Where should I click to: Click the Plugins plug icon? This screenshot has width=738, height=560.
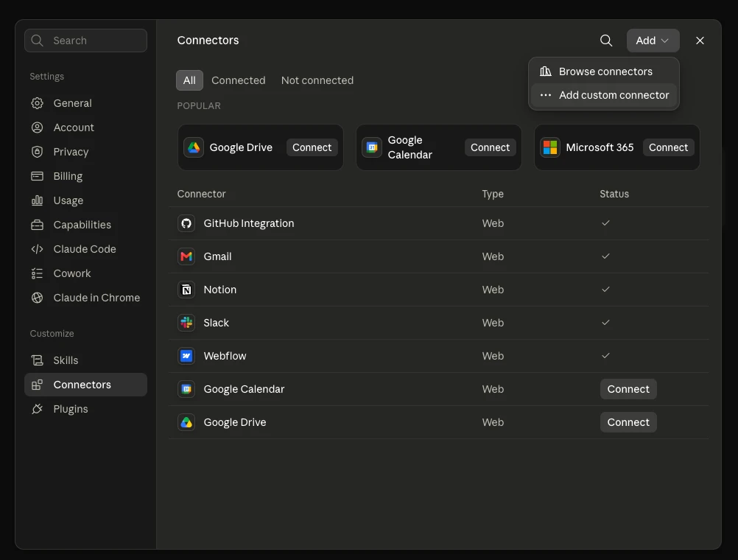[37, 409]
